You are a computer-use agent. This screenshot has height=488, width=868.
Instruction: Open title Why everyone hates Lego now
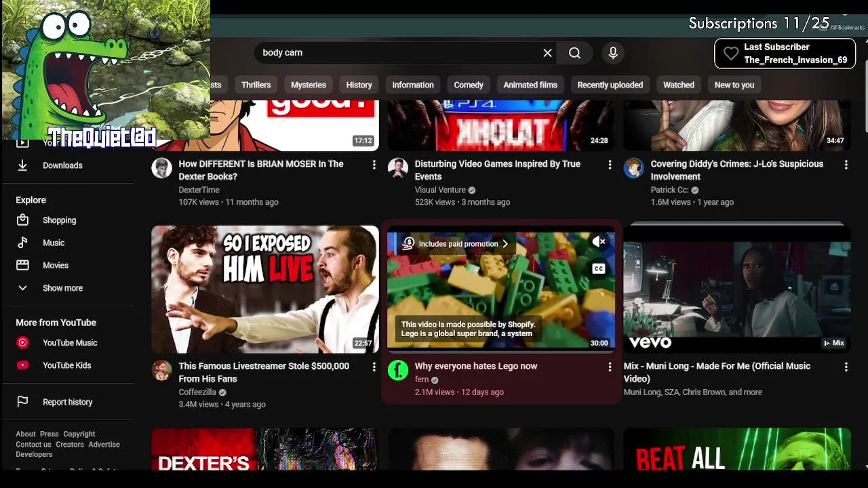pyautogui.click(x=476, y=366)
